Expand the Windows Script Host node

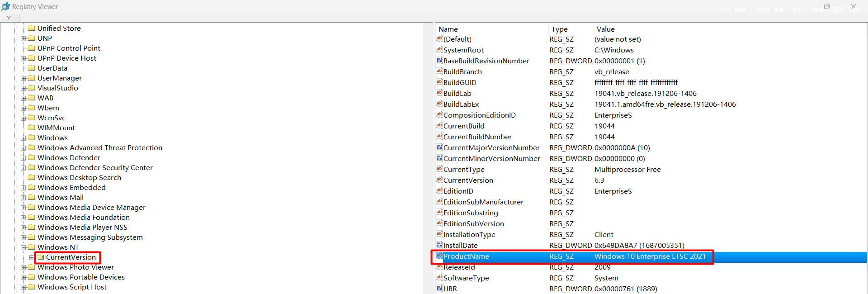pyautogui.click(x=23, y=287)
